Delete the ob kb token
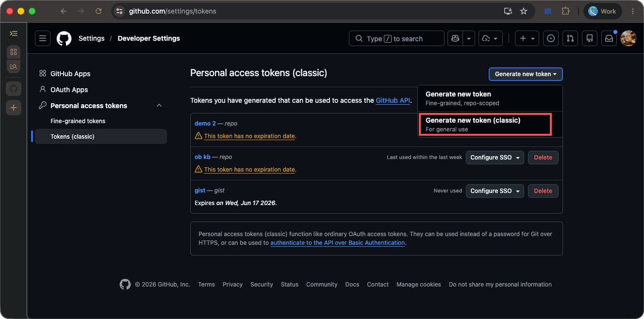This screenshot has height=319, width=644. click(x=543, y=158)
